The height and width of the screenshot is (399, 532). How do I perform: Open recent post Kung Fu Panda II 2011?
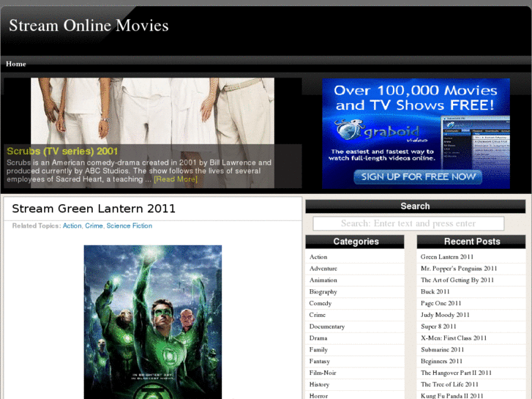[452, 396]
